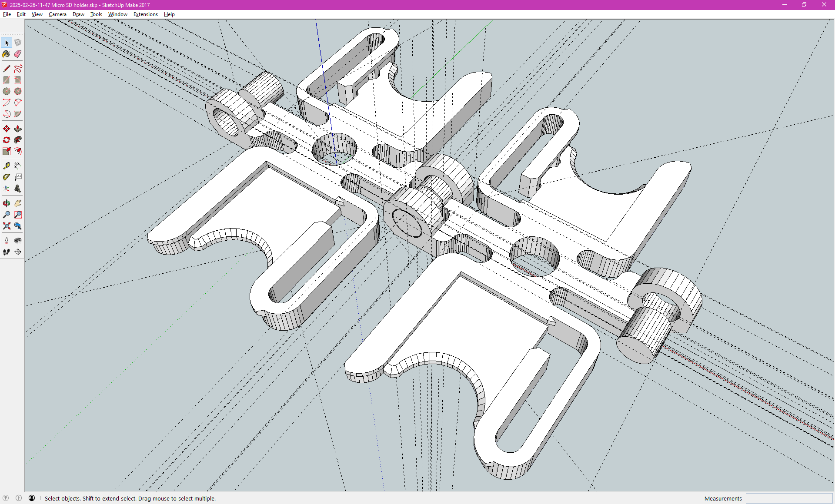
Task: Select the 2 Point Arc tool
Action: [x=18, y=103]
